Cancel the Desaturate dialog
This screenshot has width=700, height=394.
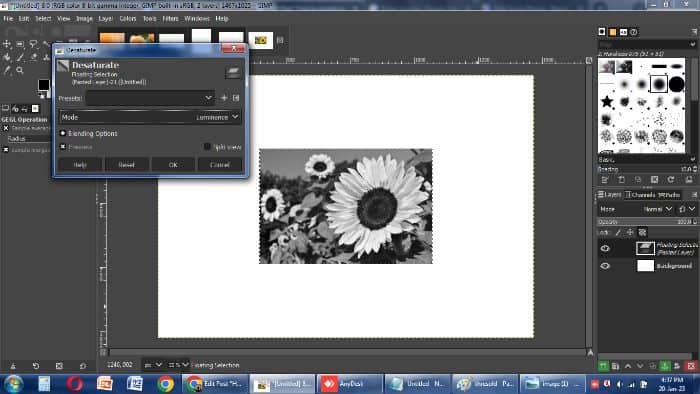(220, 165)
